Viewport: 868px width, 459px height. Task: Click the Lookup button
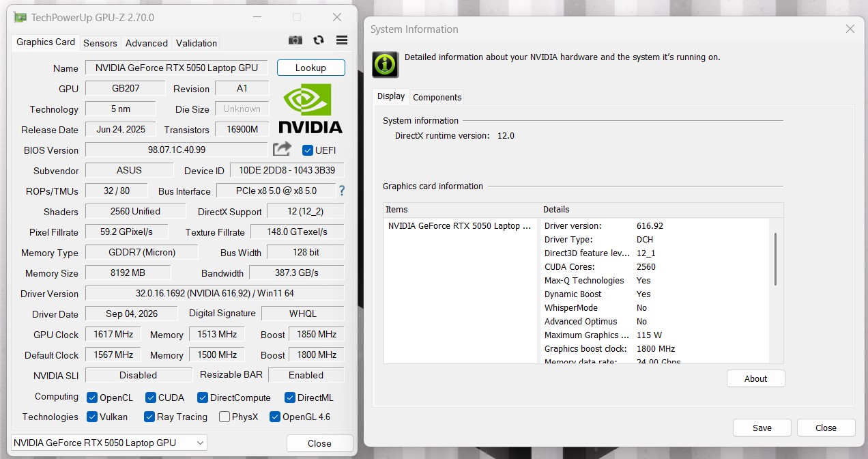coord(310,68)
